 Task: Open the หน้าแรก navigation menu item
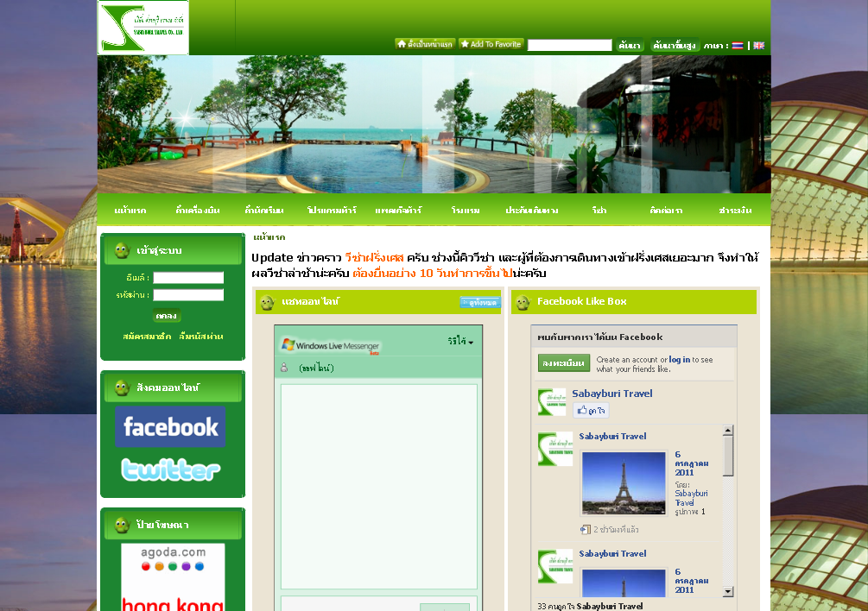pos(130,211)
